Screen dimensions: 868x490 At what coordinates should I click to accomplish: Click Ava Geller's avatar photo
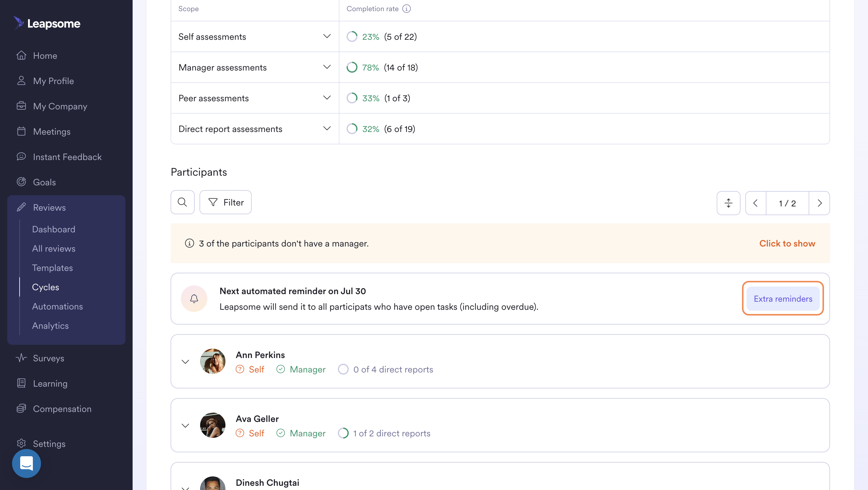click(x=212, y=425)
